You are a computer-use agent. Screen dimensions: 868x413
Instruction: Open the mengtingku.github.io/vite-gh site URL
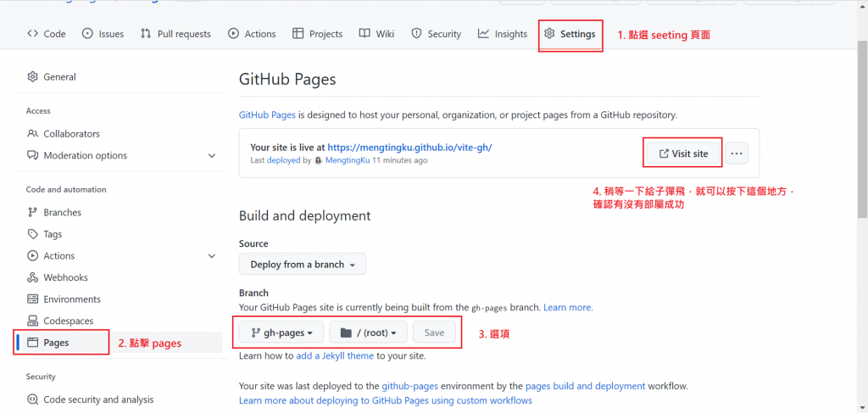[x=409, y=148]
